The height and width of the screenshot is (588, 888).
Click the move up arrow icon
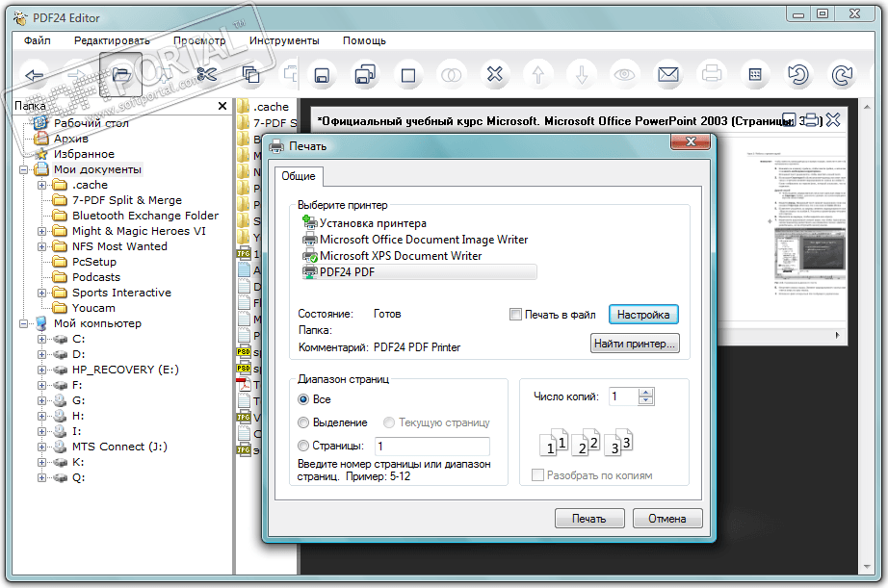[x=538, y=75]
